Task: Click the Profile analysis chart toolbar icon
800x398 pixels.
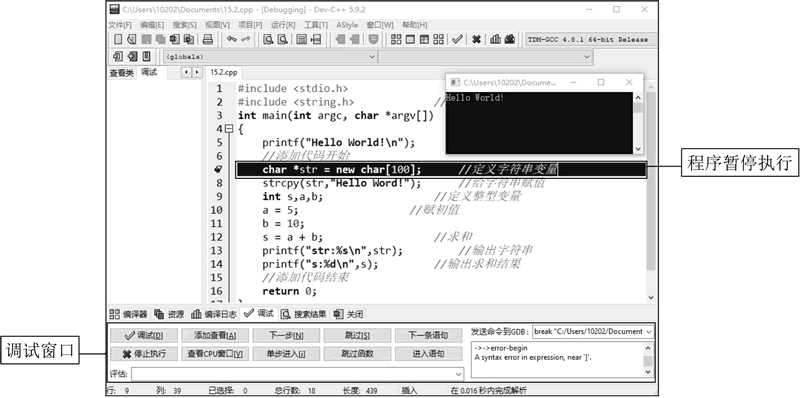Action: [x=495, y=39]
